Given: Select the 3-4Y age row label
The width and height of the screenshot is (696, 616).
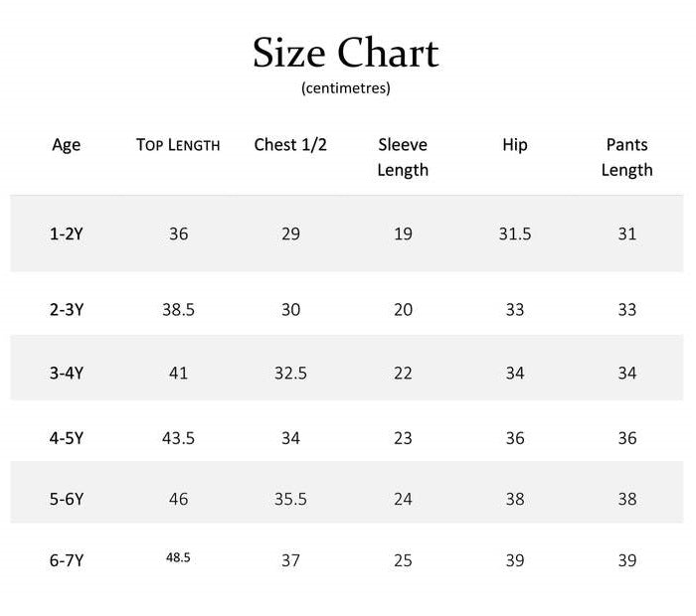Looking at the screenshot, I should coord(67,374).
